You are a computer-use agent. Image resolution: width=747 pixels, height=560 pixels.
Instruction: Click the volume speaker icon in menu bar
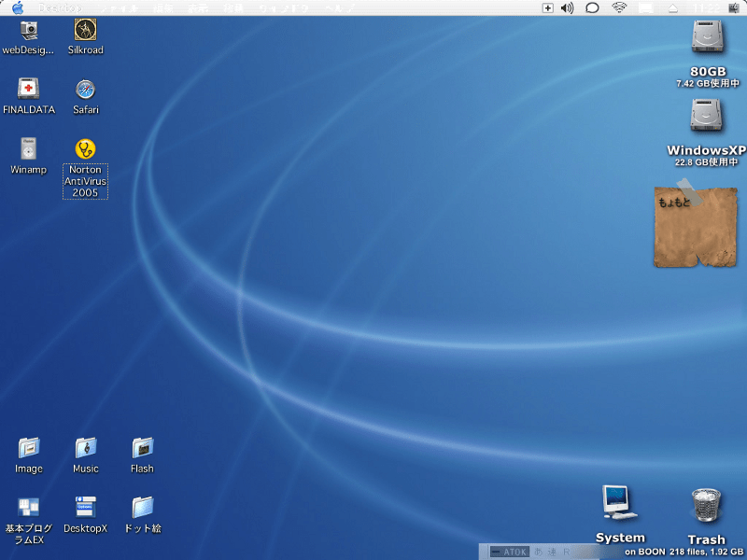(567, 7)
